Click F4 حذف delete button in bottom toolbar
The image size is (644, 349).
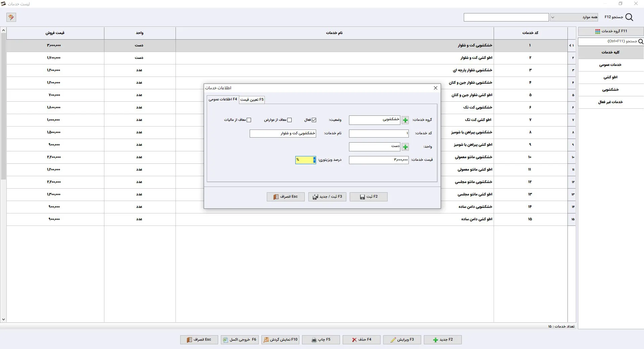tap(361, 340)
